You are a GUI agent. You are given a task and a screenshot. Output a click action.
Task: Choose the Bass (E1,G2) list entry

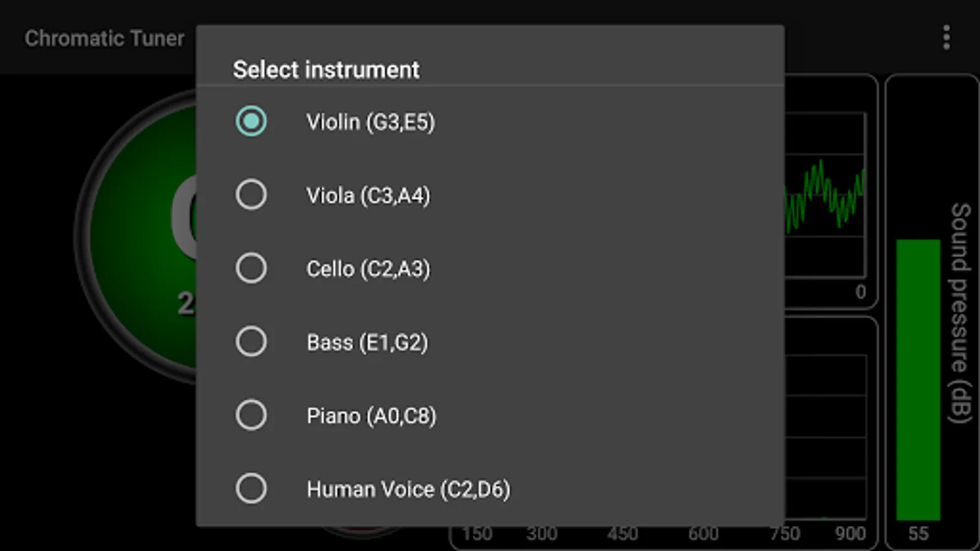(x=367, y=342)
